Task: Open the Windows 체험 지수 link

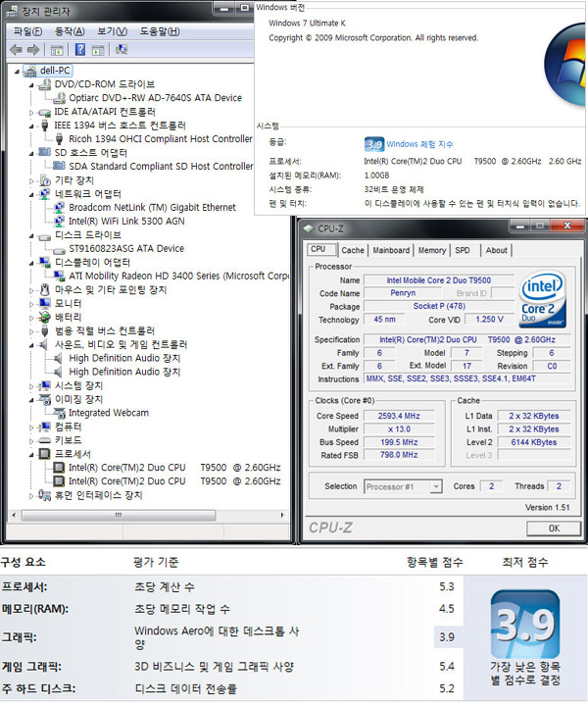Action: pyautogui.click(x=419, y=144)
